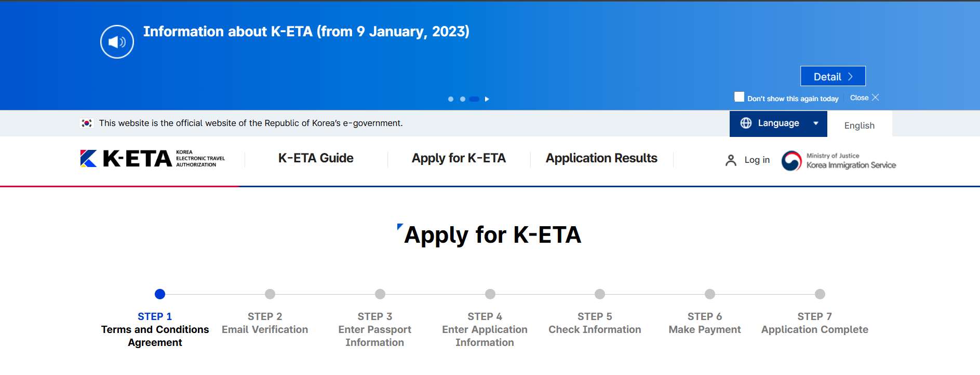Image resolution: width=980 pixels, height=375 pixels.
Task: Click the blue Step 1 progress dot
Action: click(x=159, y=294)
